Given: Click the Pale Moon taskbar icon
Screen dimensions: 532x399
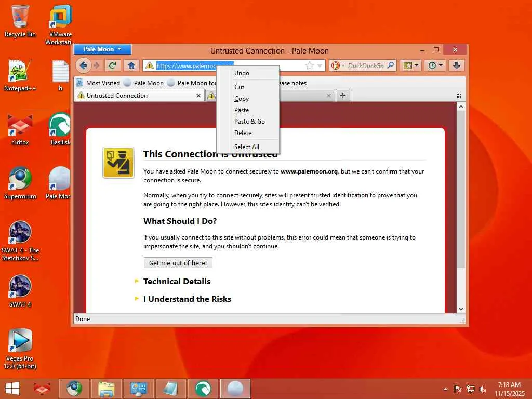Looking at the screenshot, I should pos(235,389).
